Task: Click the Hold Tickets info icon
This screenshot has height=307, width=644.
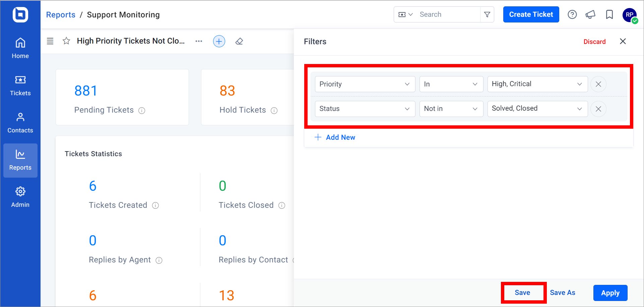Action: pos(274,111)
